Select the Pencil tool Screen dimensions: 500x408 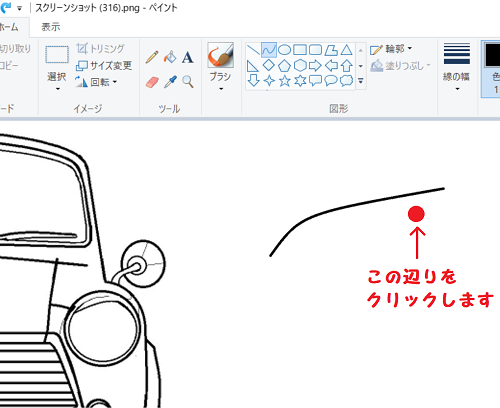152,57
